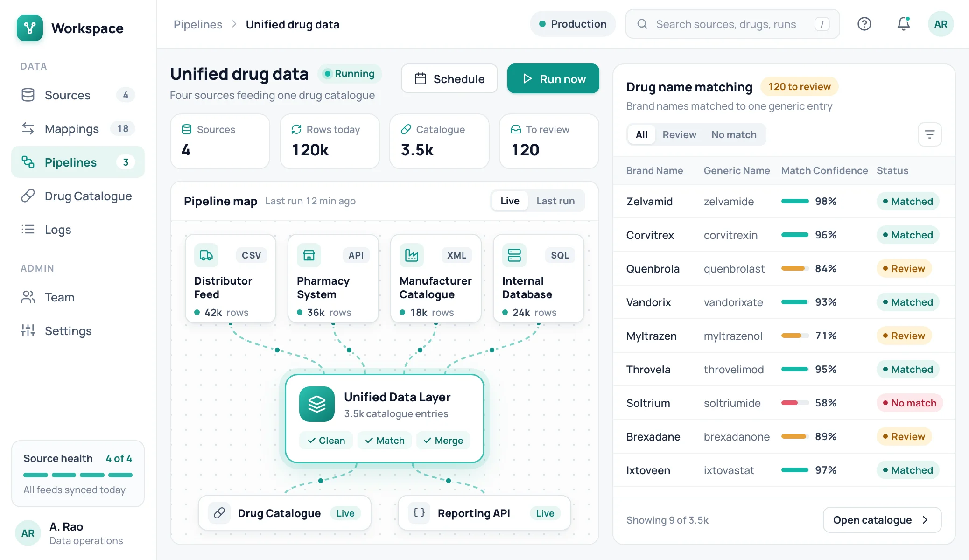Open the Production environment selector
The image size is (969, 560).
click(x=573, y=24)
